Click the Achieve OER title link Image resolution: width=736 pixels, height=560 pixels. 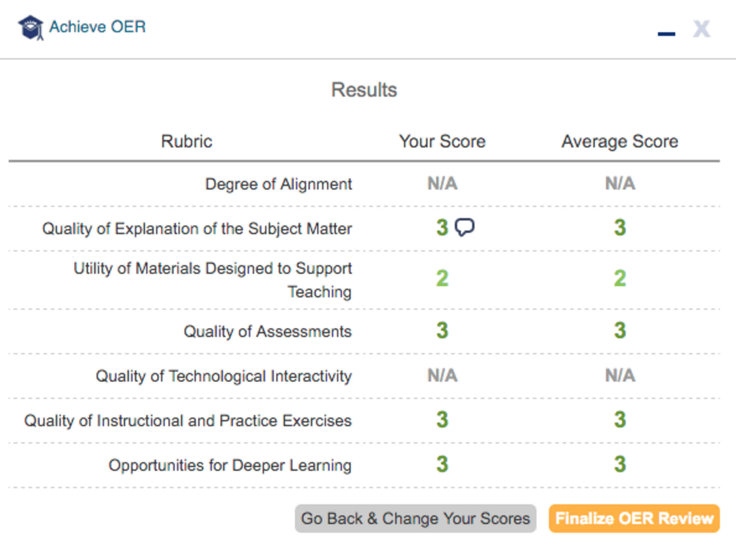(97, 27)
